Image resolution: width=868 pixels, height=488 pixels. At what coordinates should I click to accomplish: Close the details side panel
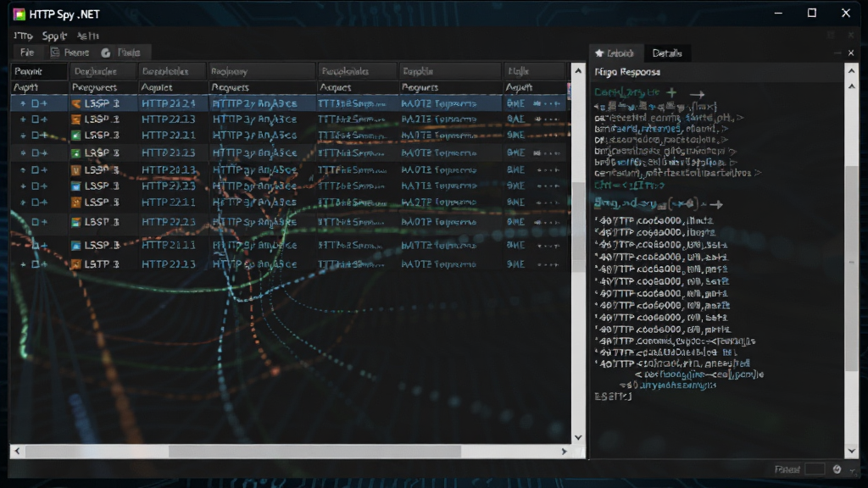coord(851,53)
